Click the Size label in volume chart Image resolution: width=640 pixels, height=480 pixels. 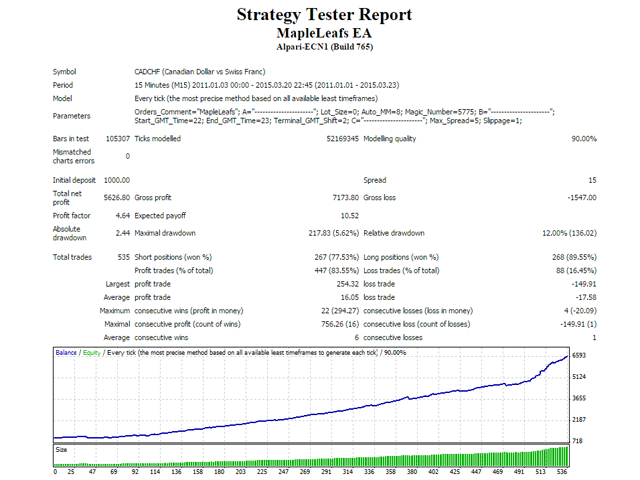(61, 450)
